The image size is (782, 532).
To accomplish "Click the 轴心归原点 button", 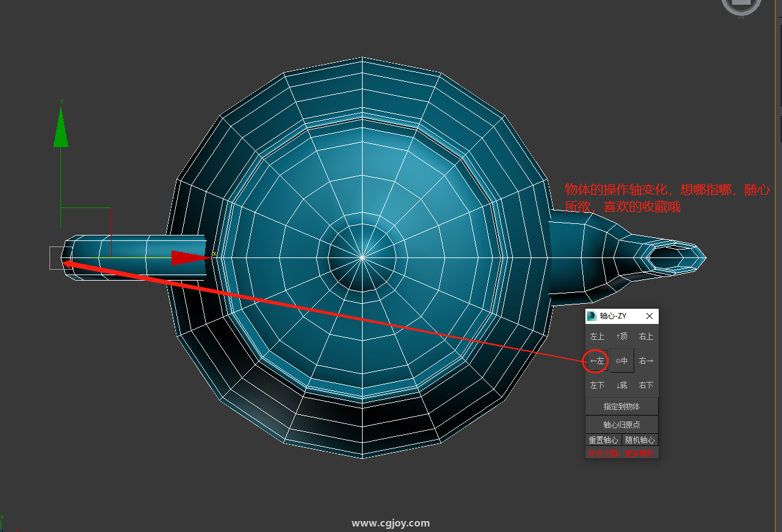I will click(x=621, y=425).
